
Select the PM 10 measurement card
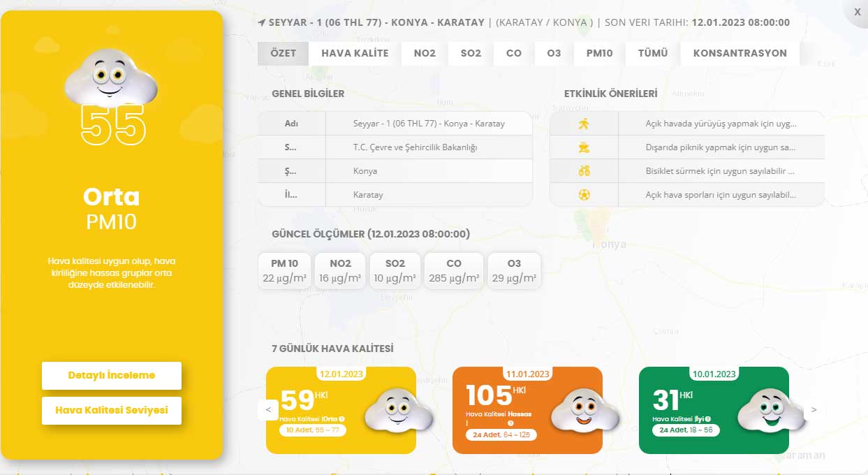pyautogui.click(x=284, y=271)
